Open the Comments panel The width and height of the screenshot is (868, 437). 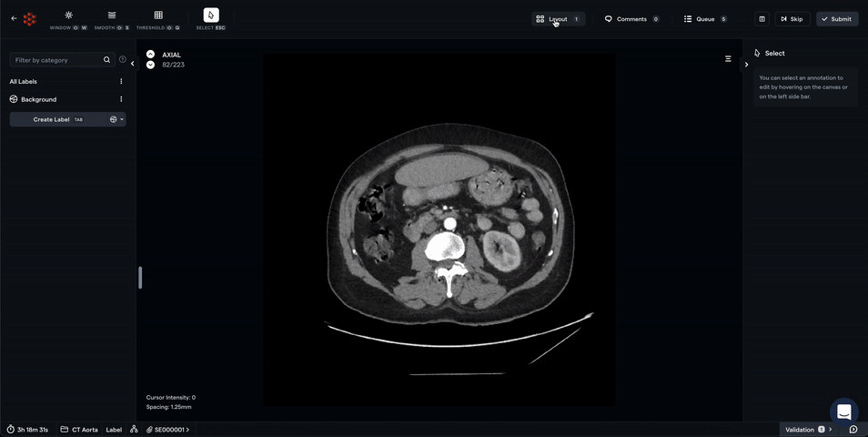coord(631,19)
